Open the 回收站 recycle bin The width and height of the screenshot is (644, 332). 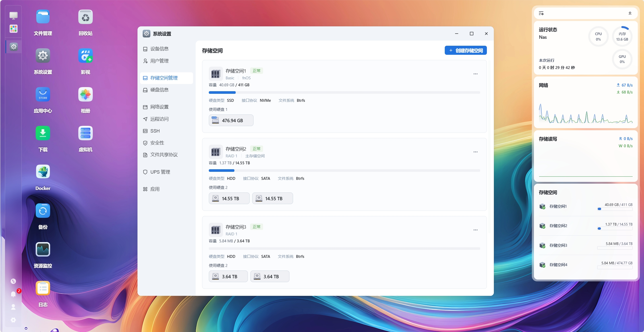pos(86,17)
